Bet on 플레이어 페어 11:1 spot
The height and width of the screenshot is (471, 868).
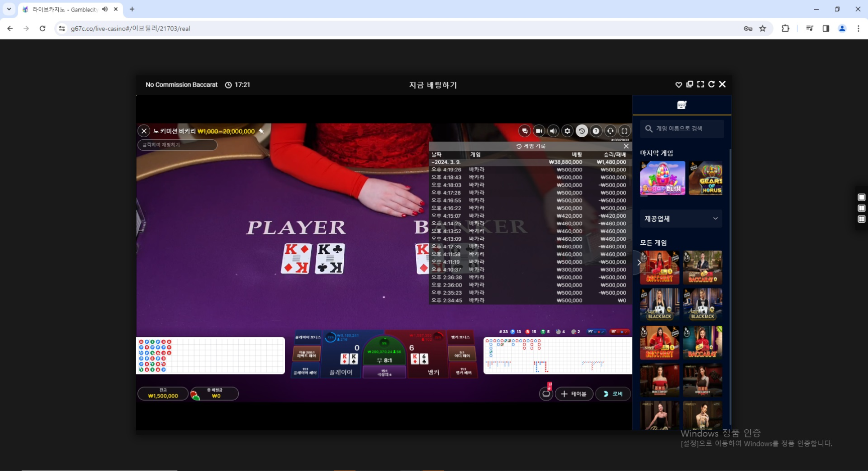pos(305,371)
